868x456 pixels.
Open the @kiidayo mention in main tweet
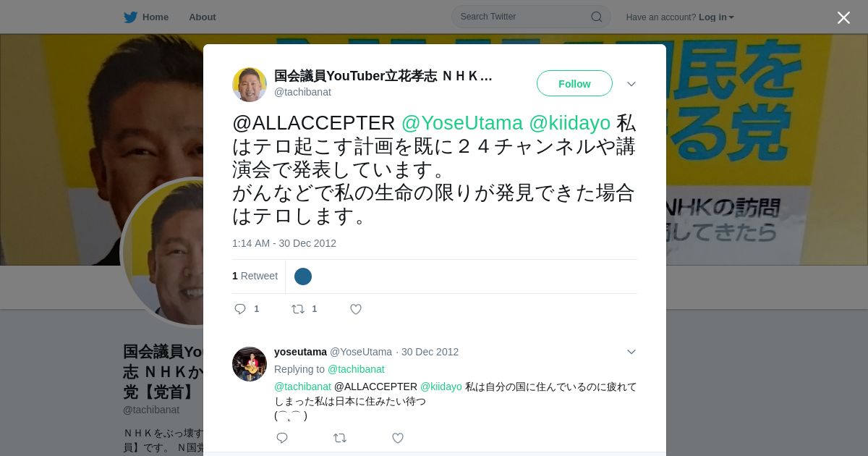[570, 123]
